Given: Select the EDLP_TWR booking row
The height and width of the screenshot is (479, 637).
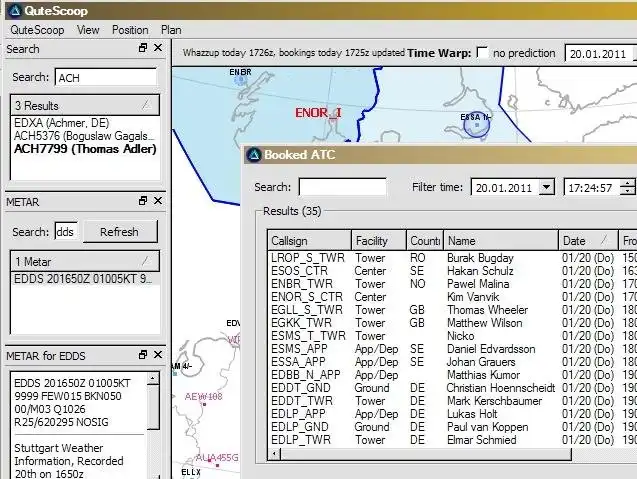Looking at the screenshot, I should (x=452, y=440).
